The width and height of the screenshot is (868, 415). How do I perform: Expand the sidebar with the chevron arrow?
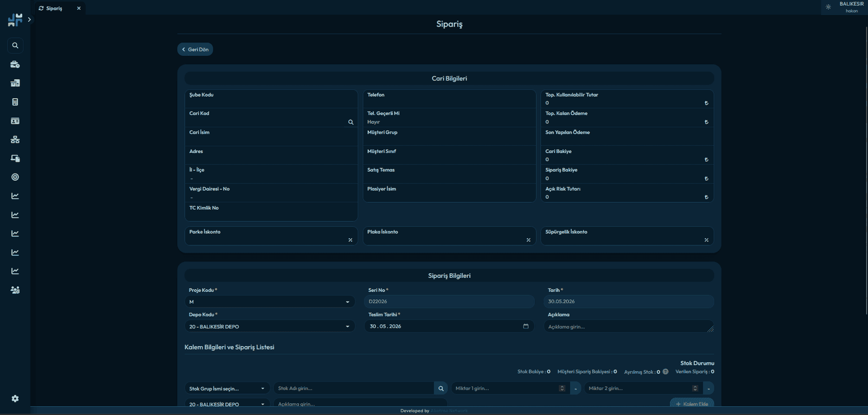29,20
